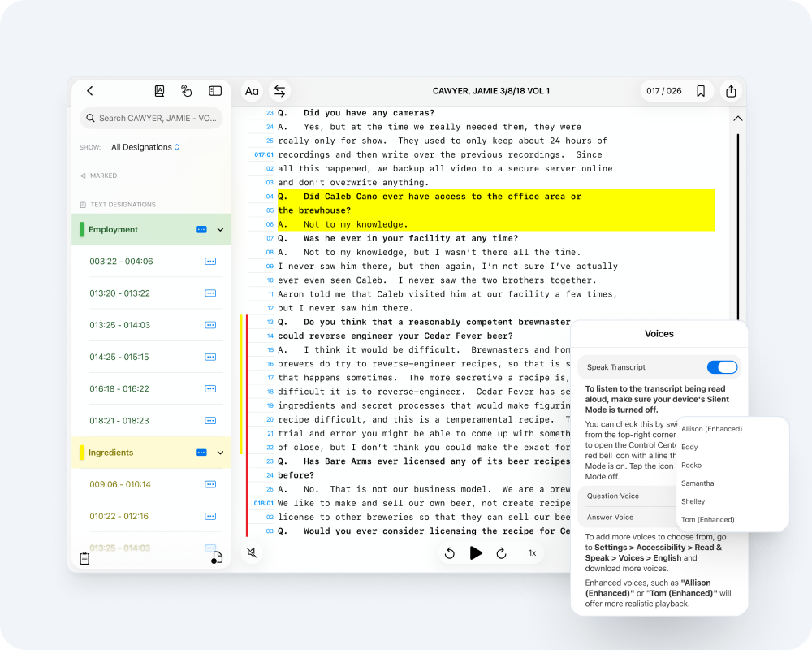This screenshot has height=650, width=812.
Task: Click the swap arrows icon in the toolbar
Action: pyautogui.click(x=279, y=91)
